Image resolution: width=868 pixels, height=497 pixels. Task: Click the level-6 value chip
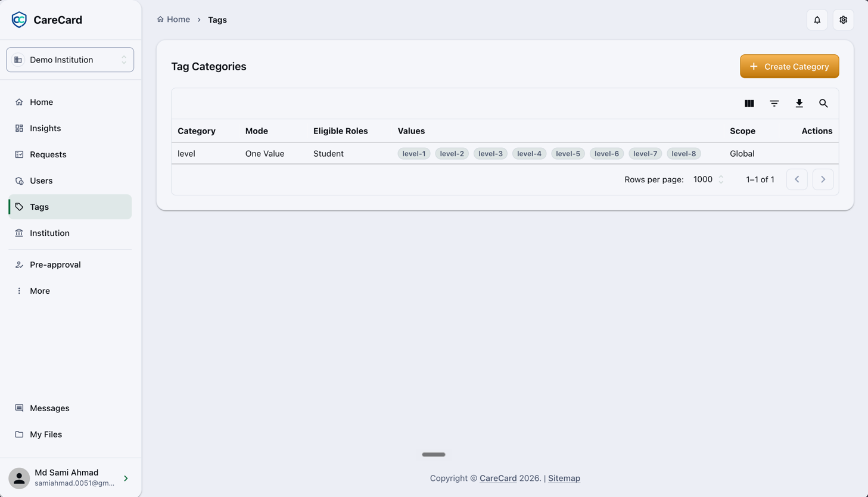coord(606,154)
